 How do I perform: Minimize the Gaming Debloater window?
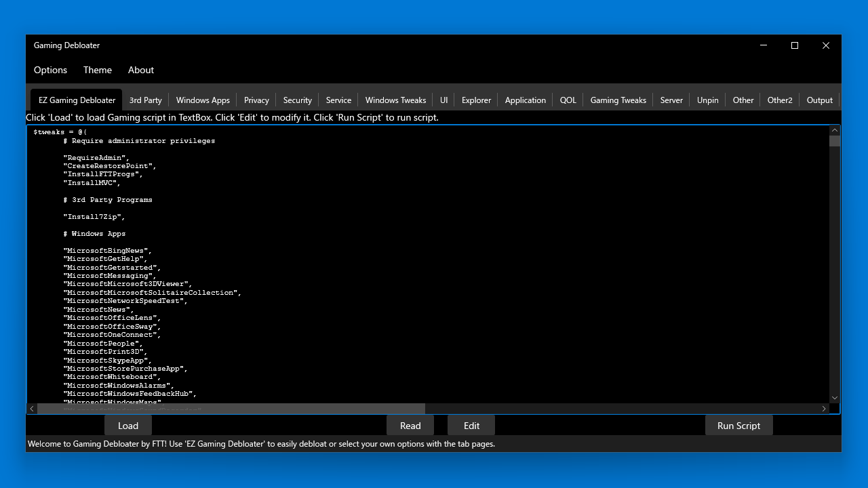[764, 45]
